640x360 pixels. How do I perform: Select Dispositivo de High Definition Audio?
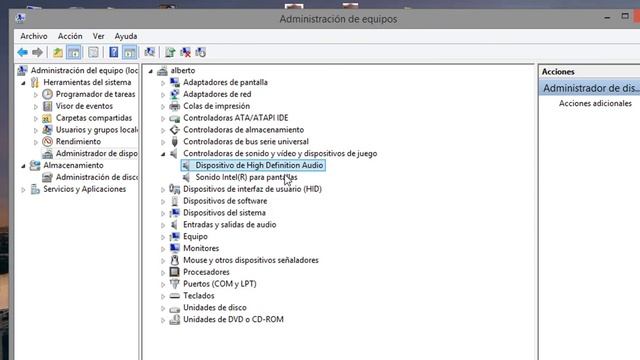259,165
